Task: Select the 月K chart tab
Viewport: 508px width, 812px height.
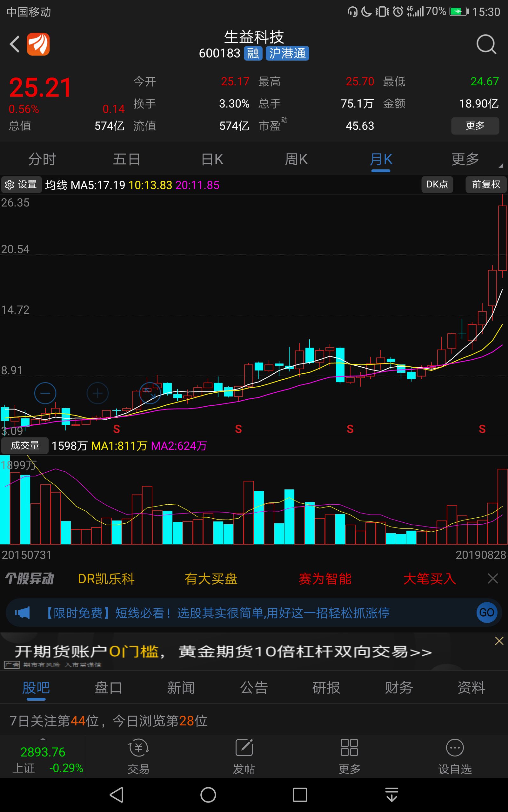Action: (381, 159)
